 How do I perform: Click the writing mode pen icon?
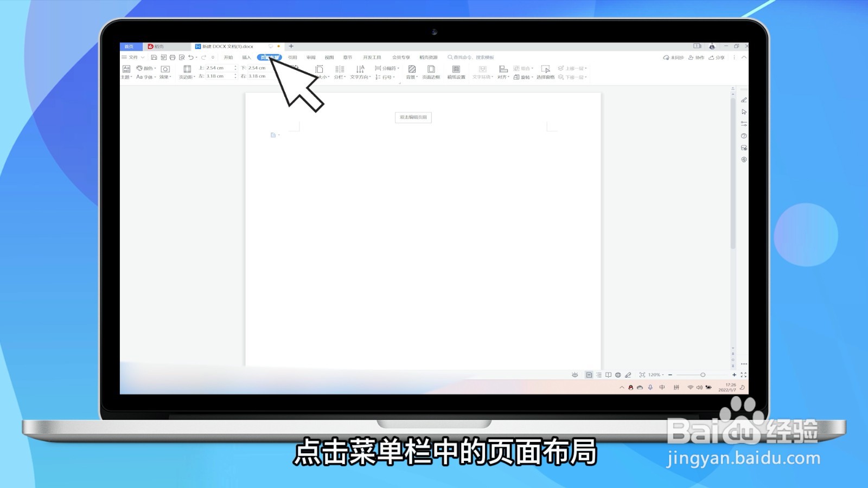pos(628,375)
